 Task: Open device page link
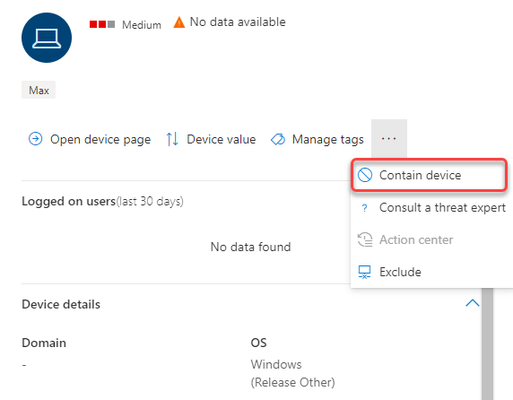tap(100, 139)
